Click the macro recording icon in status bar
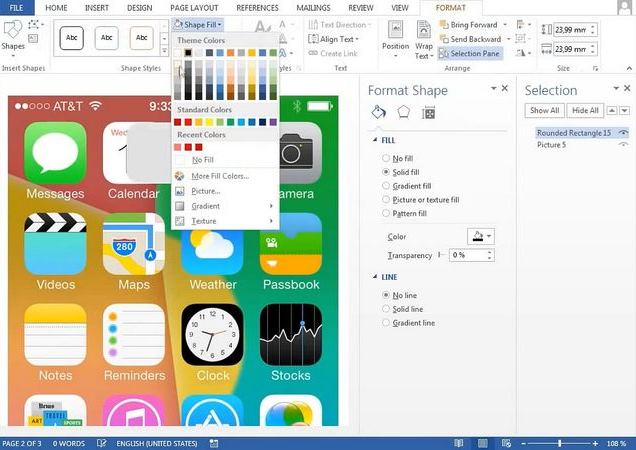This screenshot has height=450, width=636. pos(214,443)
